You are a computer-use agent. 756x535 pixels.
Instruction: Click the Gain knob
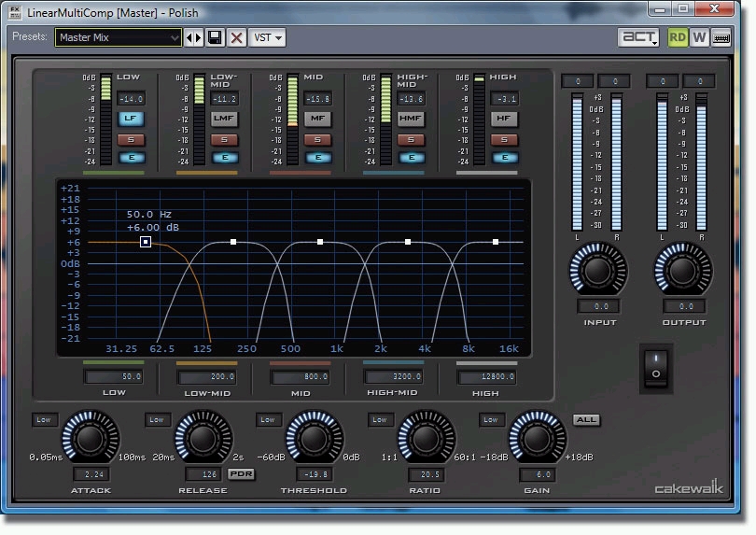coord(537,438)
